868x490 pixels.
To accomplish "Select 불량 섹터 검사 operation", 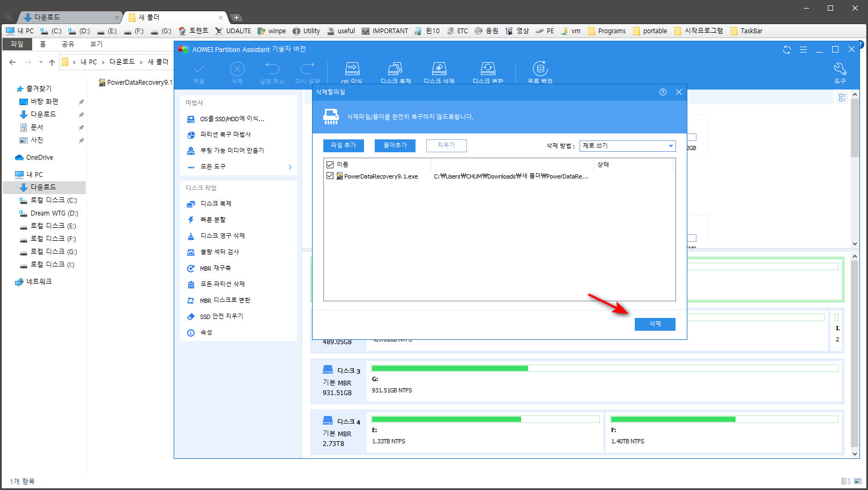I will tap(219, 252).
